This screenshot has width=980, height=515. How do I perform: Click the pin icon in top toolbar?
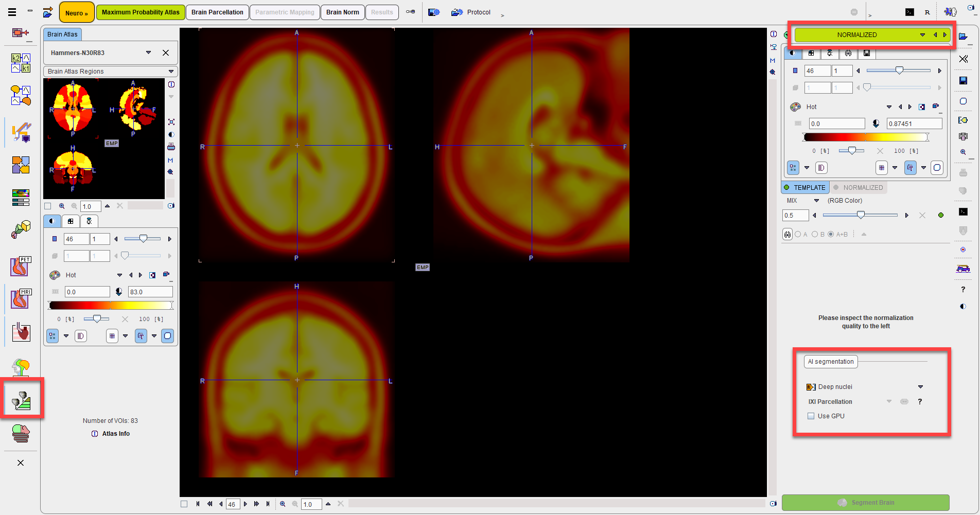click(x=410, y=12)
